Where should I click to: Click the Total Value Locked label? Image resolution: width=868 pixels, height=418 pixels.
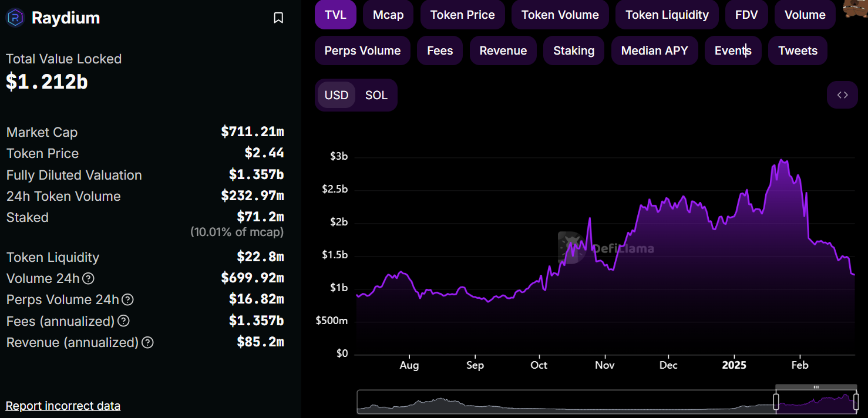64,59
